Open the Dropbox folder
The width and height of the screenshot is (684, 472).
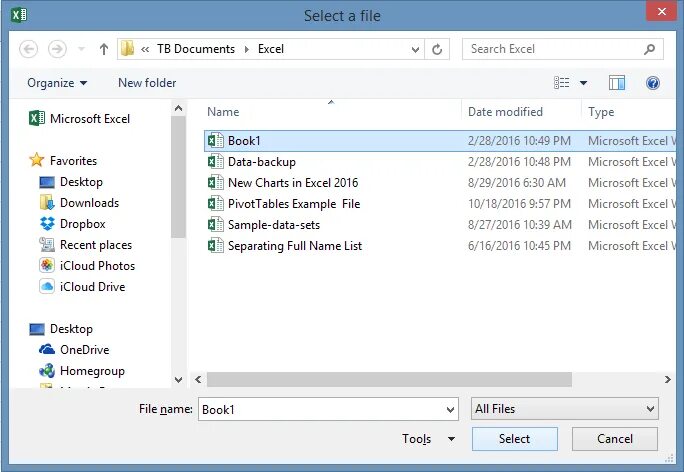pyautogui.click(x=72, y=224)
